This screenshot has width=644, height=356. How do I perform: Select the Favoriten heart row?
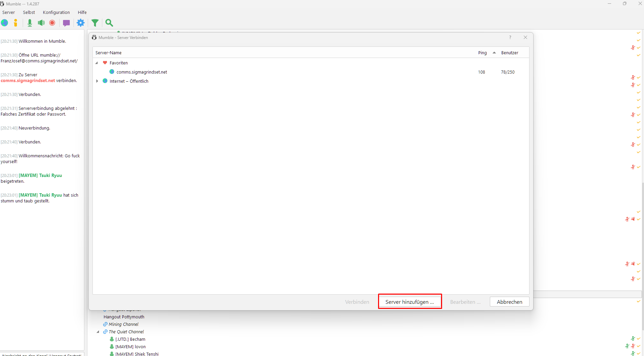pos(311,63)
